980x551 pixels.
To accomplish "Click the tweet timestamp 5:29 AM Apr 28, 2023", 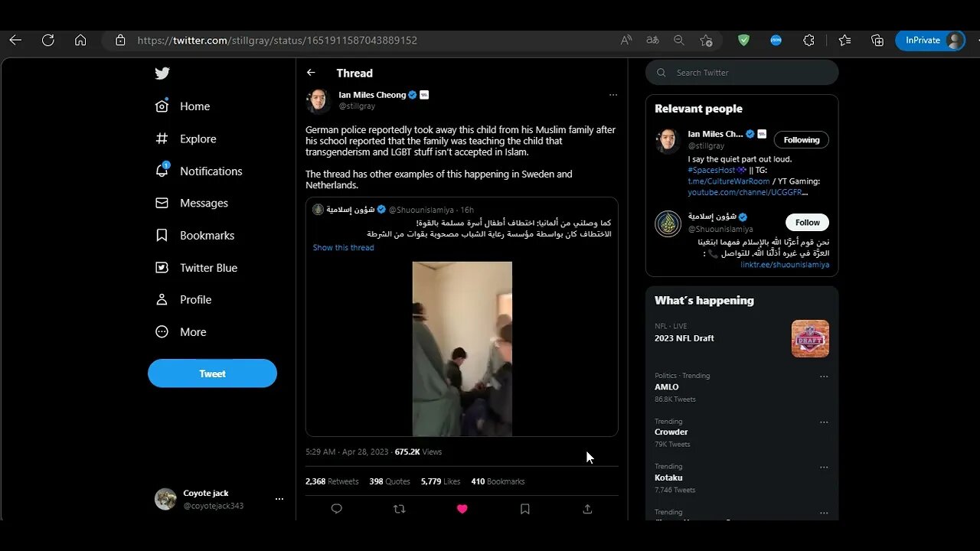I will point(347,452).
